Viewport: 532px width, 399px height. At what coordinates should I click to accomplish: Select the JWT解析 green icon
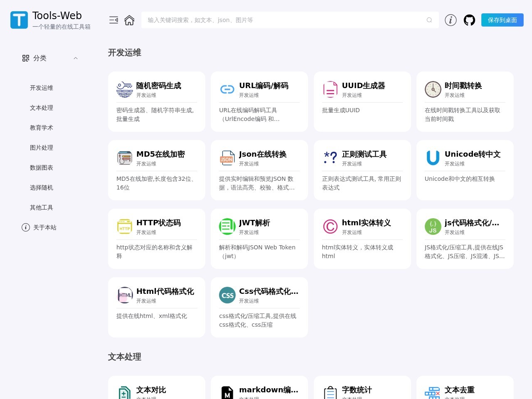coord(227,227)
